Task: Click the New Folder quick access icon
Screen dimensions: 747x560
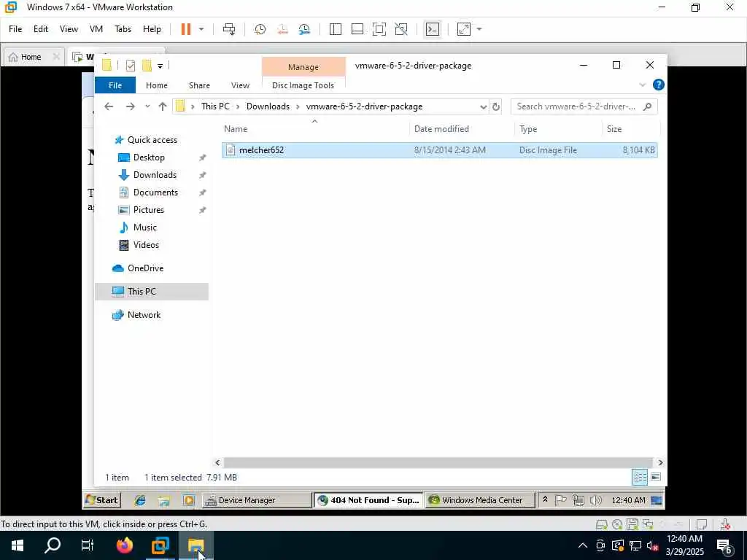Action: [x=147, y=66]
